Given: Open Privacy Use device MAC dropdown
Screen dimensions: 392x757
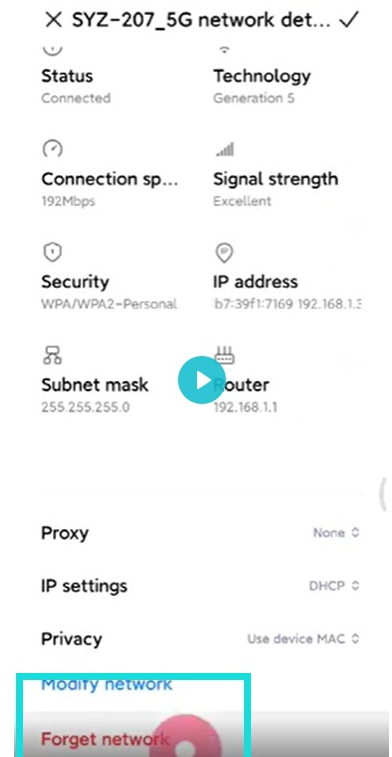Looking at the screenshot, I should [x=304, y=639].
